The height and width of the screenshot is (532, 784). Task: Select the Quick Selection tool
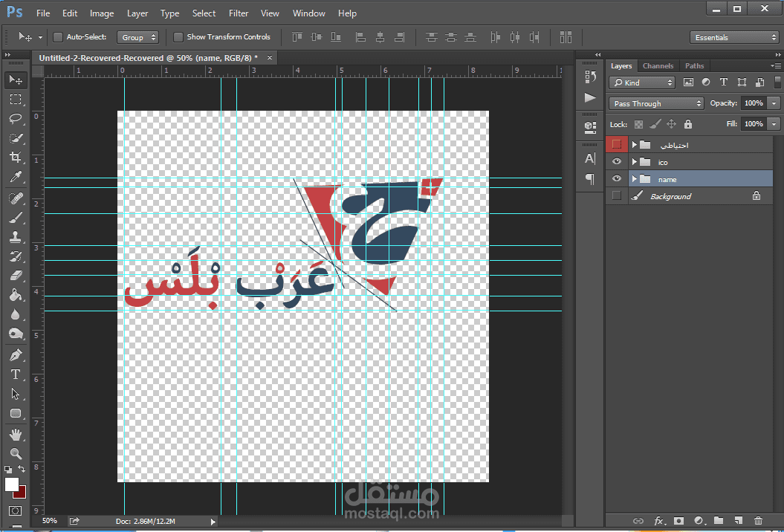coord(16,138)
